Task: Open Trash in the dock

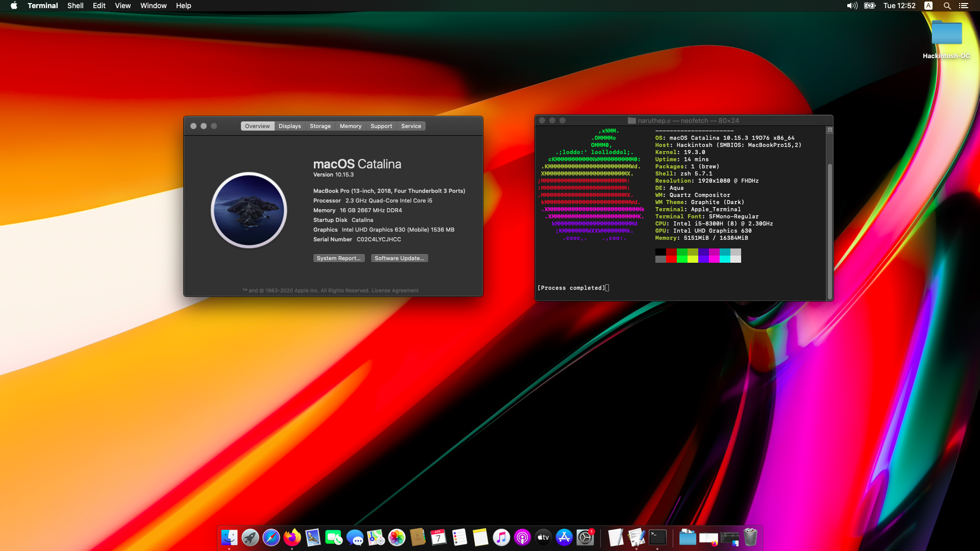Action: click(x=750, y=537)
